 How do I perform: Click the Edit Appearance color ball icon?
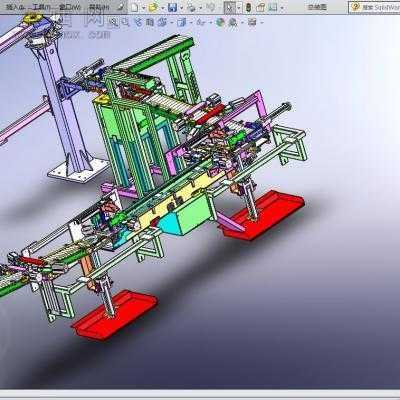coord(220,22)
